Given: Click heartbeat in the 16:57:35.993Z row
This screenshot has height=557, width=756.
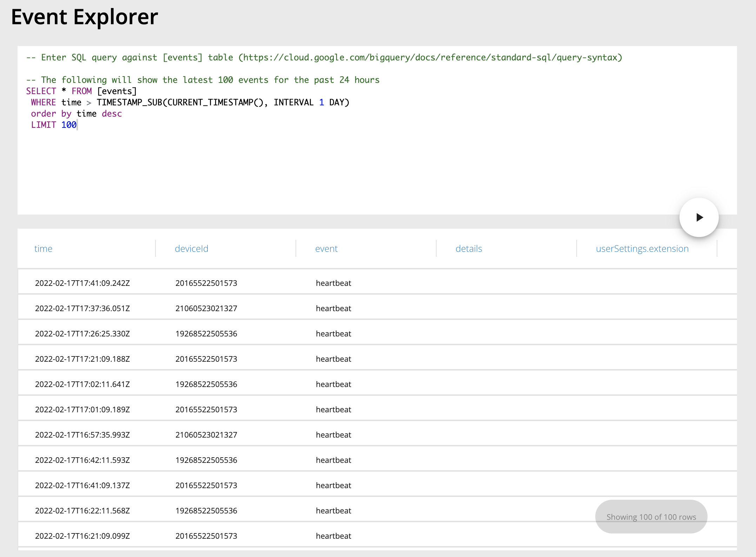Looking at the screenshot, I should [333, 435].
